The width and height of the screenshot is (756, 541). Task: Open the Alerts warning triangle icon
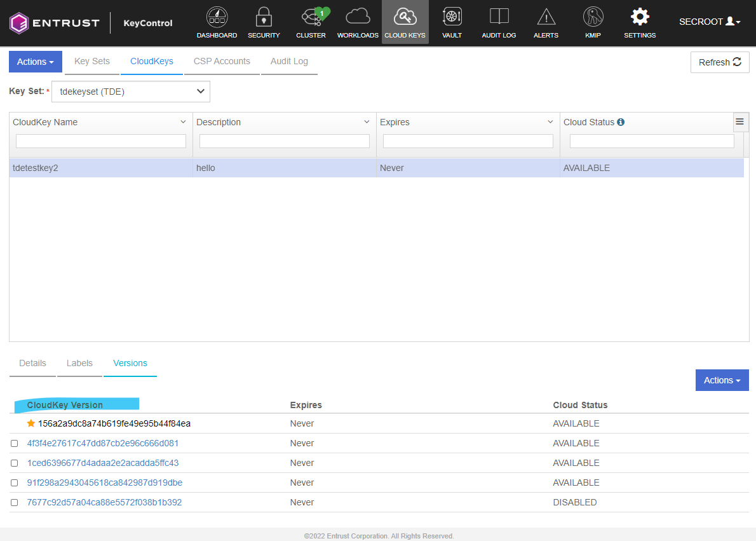(x=546, y=17)
